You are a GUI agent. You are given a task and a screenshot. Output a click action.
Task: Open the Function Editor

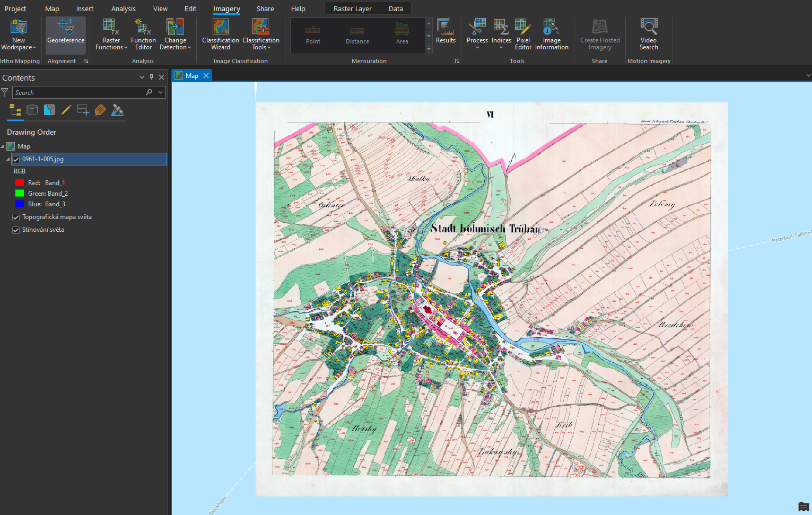pyautogui.click(x=143, y=34)
